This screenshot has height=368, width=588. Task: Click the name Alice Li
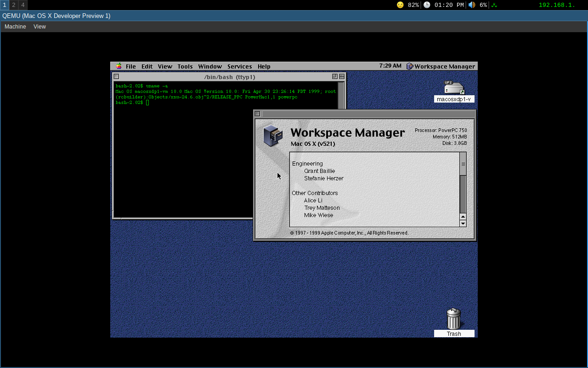click(313, 201)
